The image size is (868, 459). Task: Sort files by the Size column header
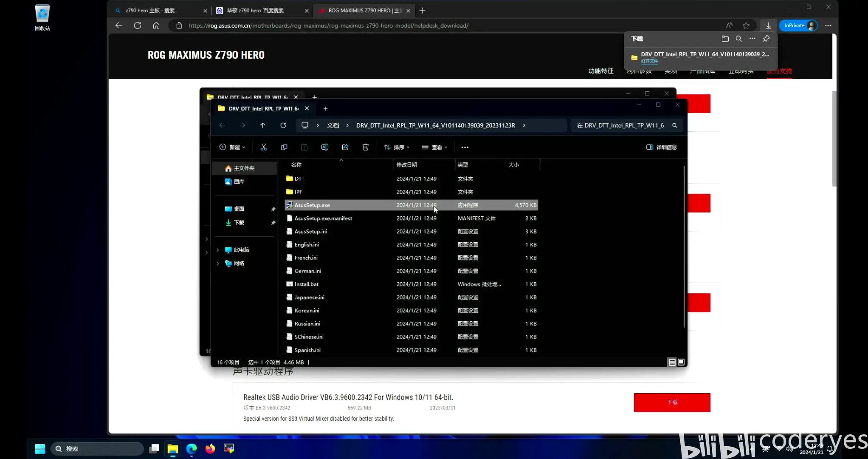point(514,164)
